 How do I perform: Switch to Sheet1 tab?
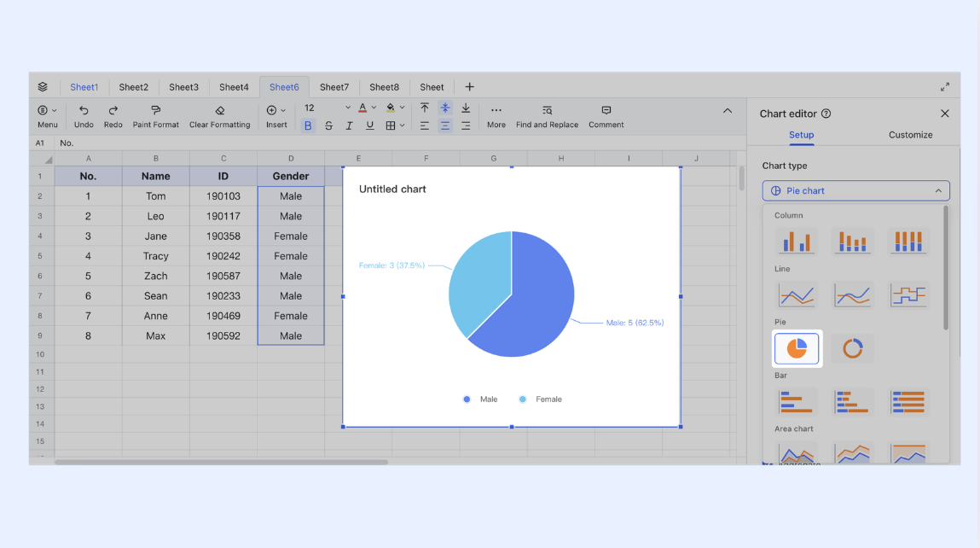pyautogui.click(x=84, y=87)
